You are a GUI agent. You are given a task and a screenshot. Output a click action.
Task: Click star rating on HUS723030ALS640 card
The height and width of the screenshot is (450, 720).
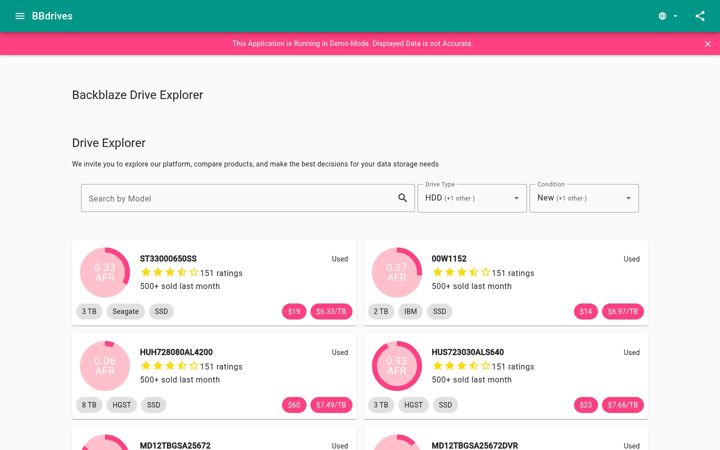(461, 366)
